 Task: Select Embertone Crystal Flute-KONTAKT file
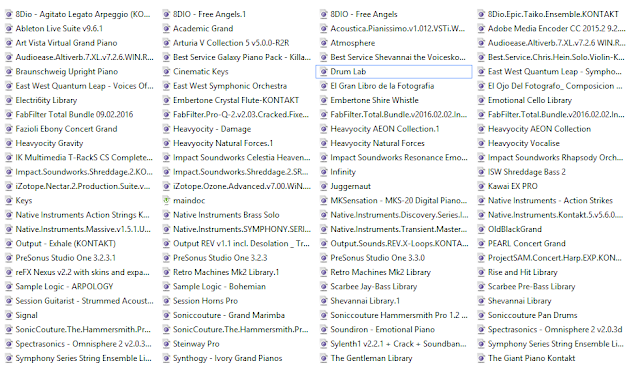click(236, 100)
